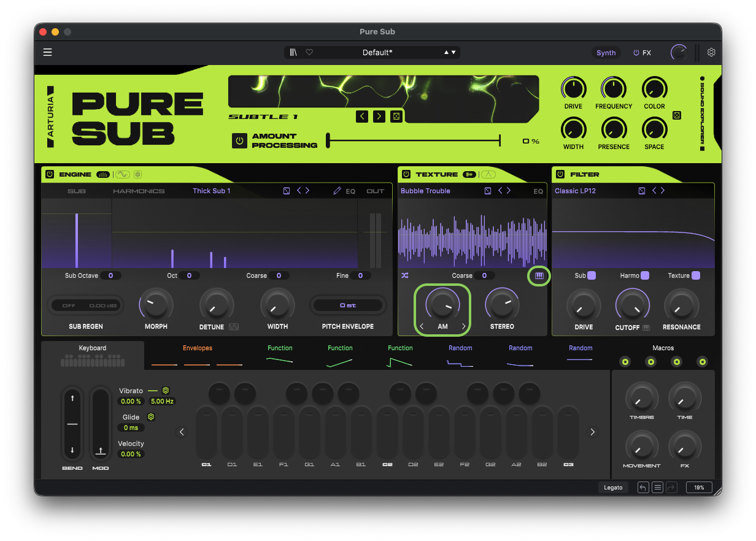This screenshot has width=756, height=541.
Task: Click the BEND pitch wheel
Action: click(72, 424)
